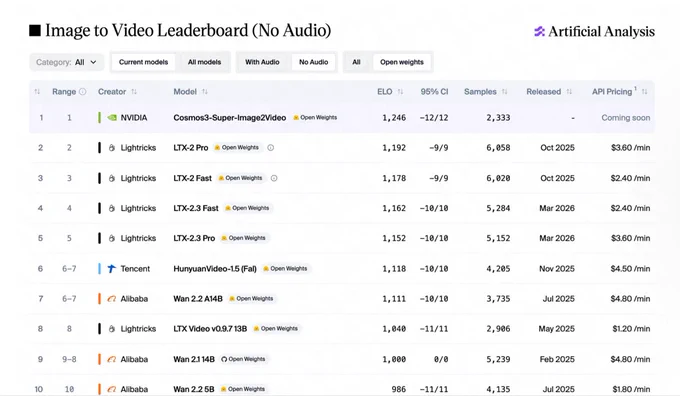This screenshot has height=396, width=680.
Task: Click the NVIDIA logo icon
Action: [112, 118]
